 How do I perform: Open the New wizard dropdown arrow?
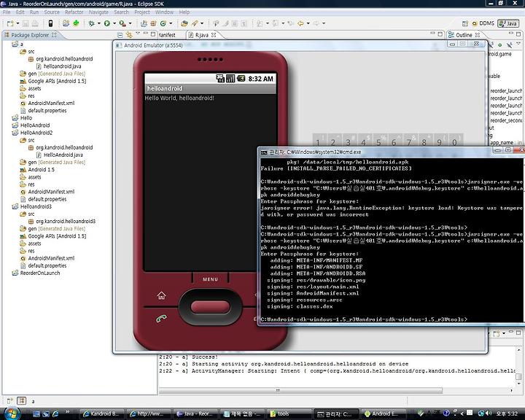(17, 23)
